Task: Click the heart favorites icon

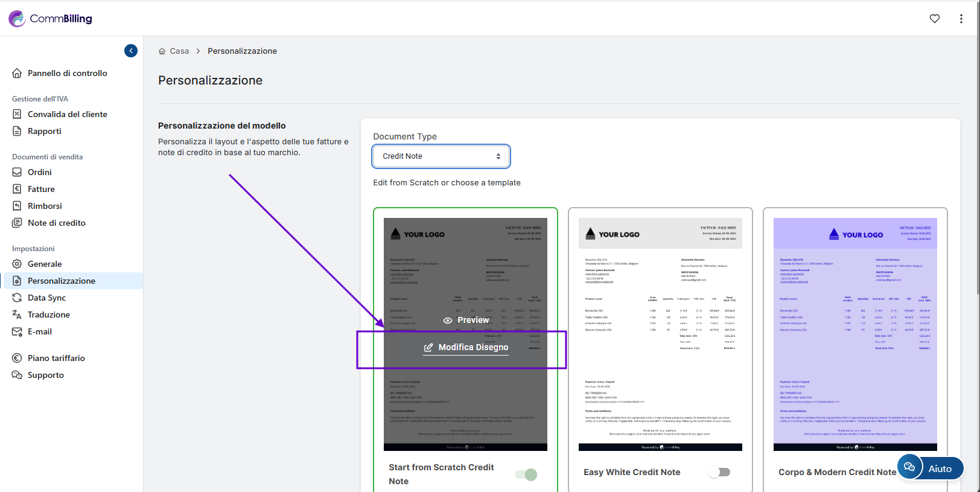Action: pos(934,19)
